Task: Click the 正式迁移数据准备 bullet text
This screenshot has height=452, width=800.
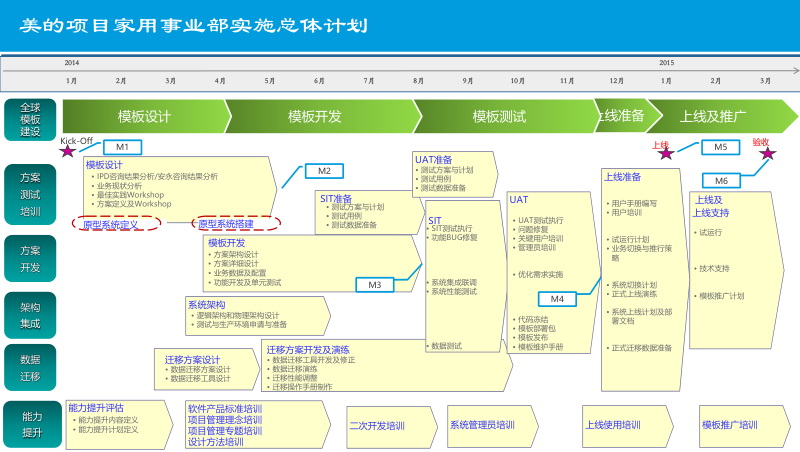Action: [x=642, y=348]
